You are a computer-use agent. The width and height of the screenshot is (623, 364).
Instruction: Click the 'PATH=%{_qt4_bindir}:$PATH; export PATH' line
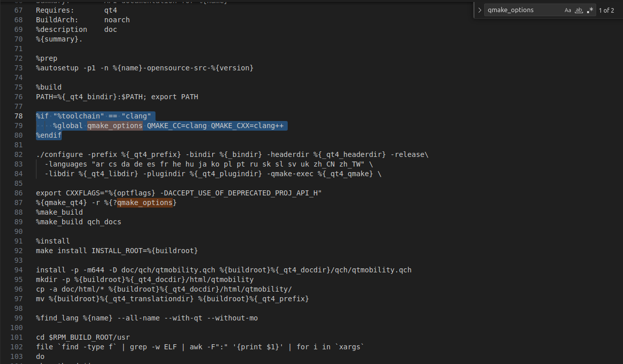tap(117, 97)
